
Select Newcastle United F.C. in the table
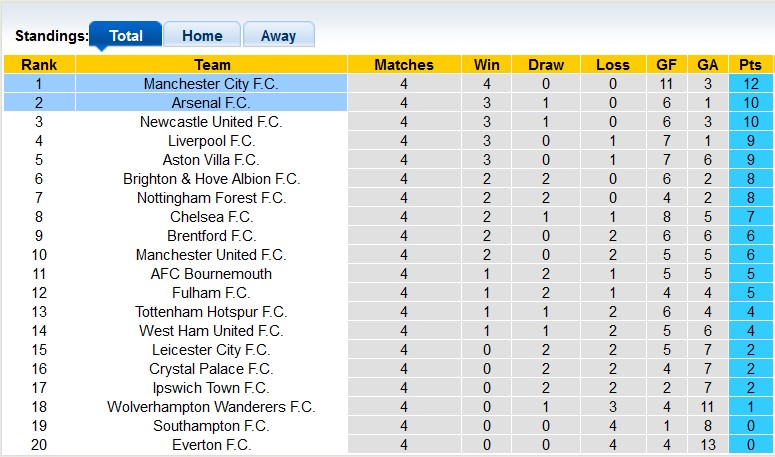[211, 122]
